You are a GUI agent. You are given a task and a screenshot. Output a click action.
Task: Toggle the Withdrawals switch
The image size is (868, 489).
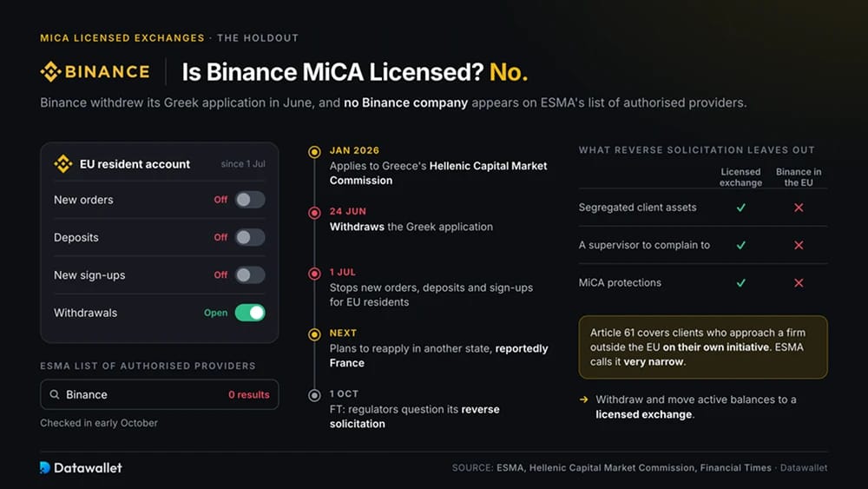250,313
